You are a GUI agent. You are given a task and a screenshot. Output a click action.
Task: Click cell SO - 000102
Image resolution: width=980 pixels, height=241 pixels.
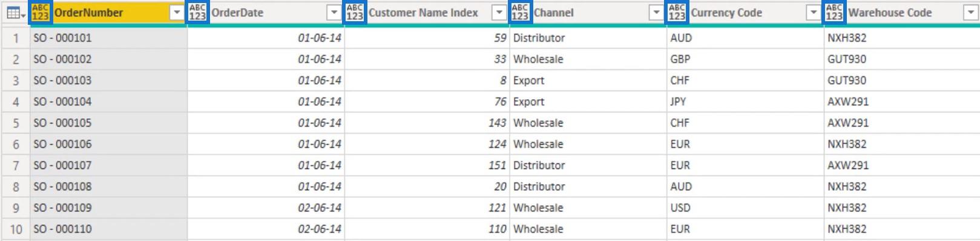pyautogui.click(x=109, y=59)
